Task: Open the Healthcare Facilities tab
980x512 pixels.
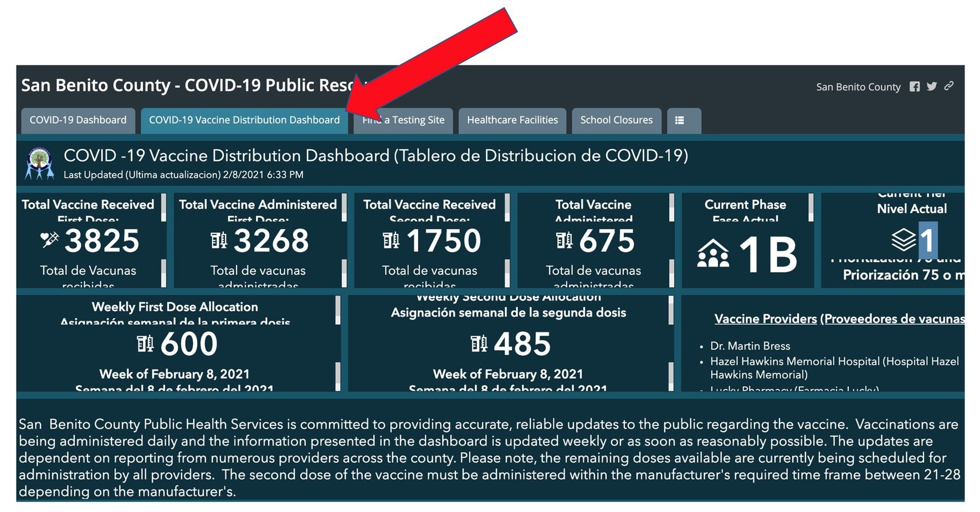Action: point(512,120)
